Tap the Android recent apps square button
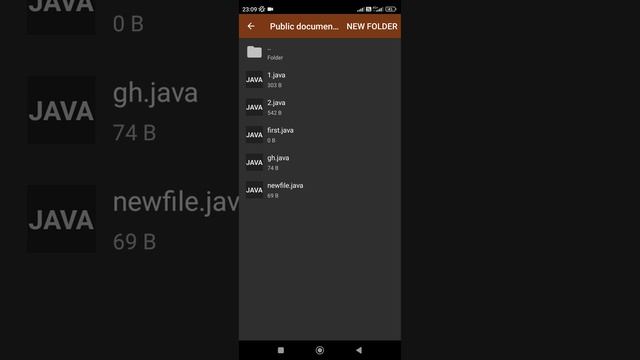The image size is (640, 360). point(281,350)
